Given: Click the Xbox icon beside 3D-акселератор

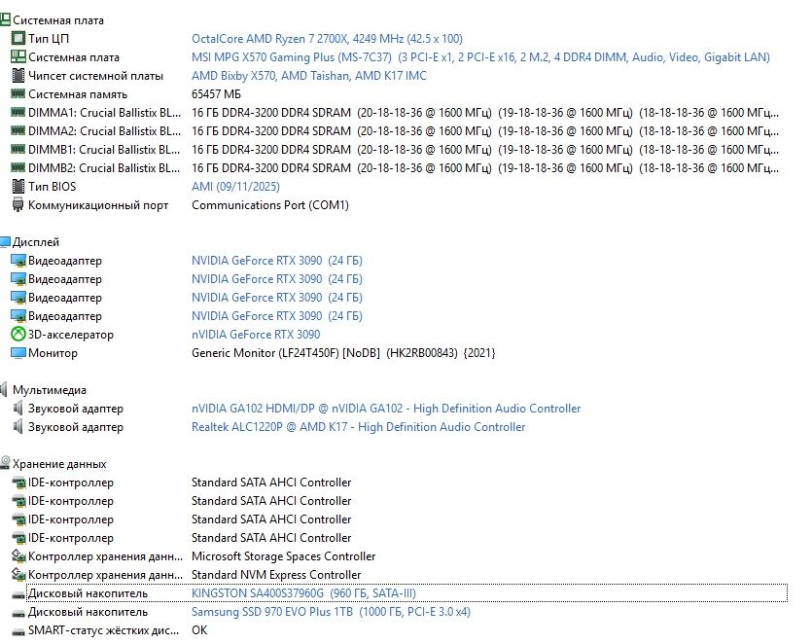Looking at the screenshot, I should tap(18, 335).
